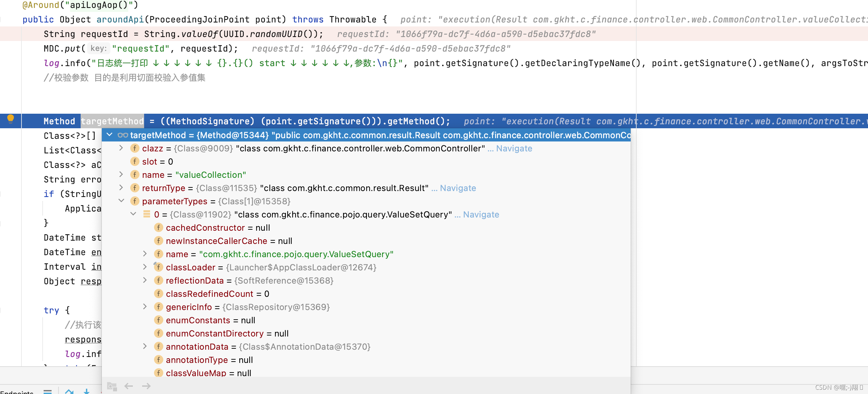Select the slot = 0 row
Viewport: 868px width, 394px height.
point(366,161)
